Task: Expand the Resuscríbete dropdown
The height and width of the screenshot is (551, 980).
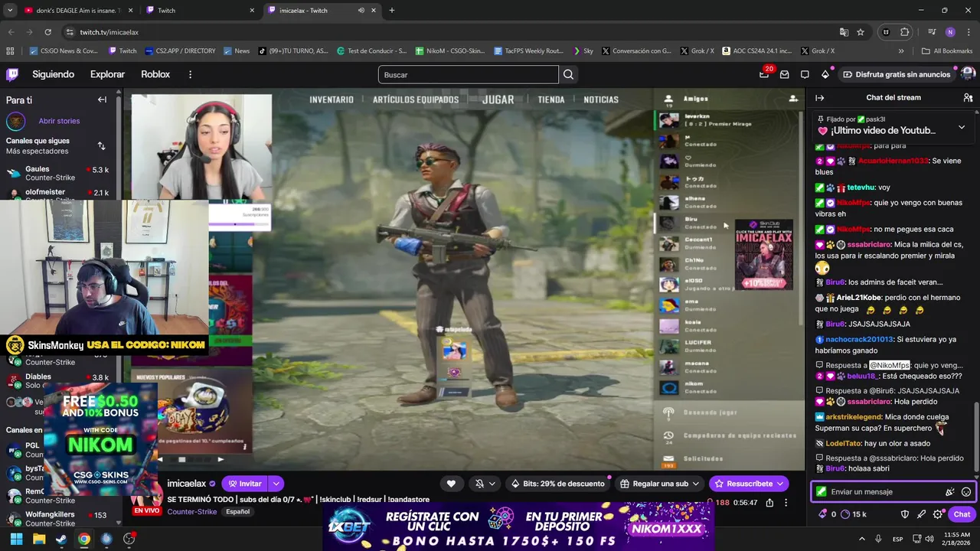Action: point(780,484)
